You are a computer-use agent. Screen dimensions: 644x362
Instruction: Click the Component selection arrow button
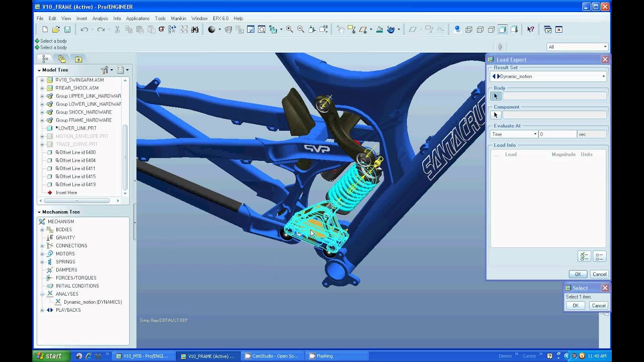click(x=496, y=115)
